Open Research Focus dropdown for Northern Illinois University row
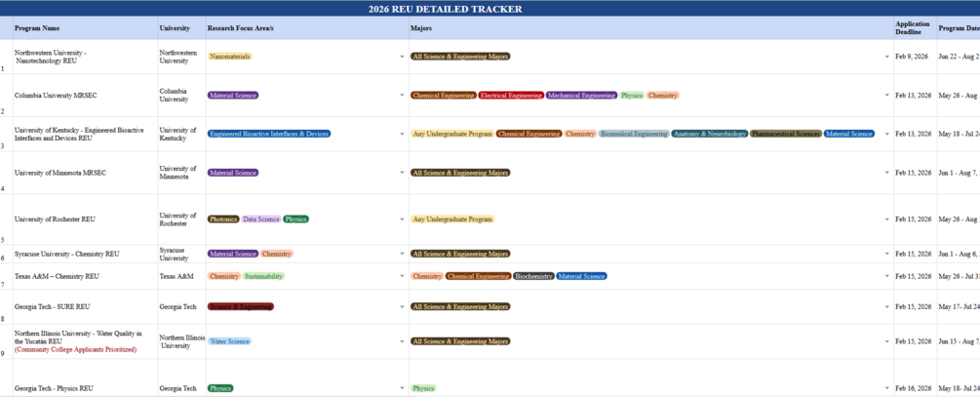Viewport: 980px width, 397px height. point(402,341)
